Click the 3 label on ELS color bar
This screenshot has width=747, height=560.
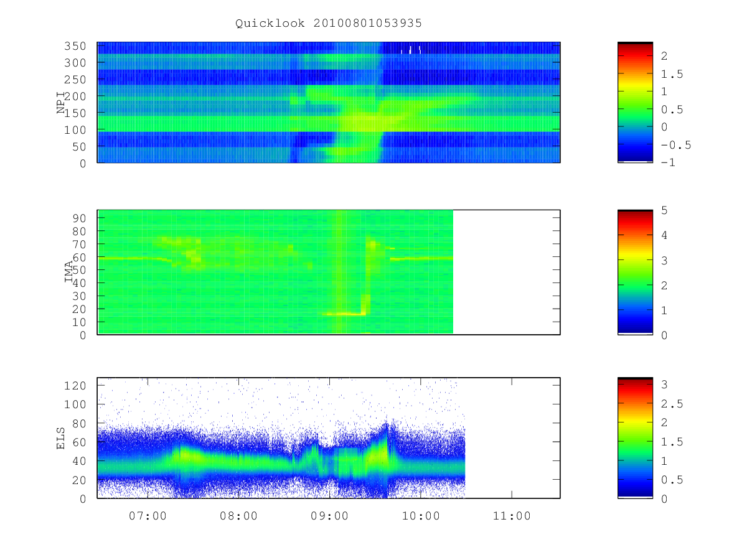click(x=664, y=385)
